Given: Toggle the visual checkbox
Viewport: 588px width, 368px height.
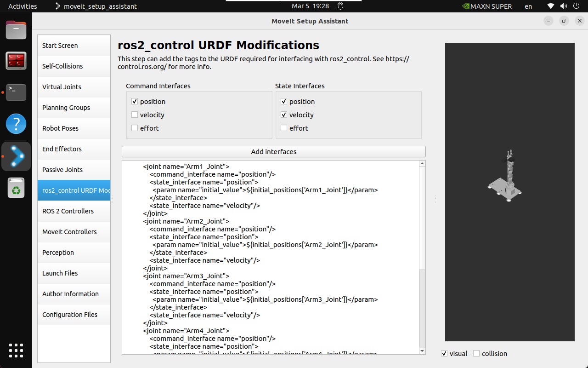Looking at the screenshot, I should pyautogui.click(x=444, y=354).
